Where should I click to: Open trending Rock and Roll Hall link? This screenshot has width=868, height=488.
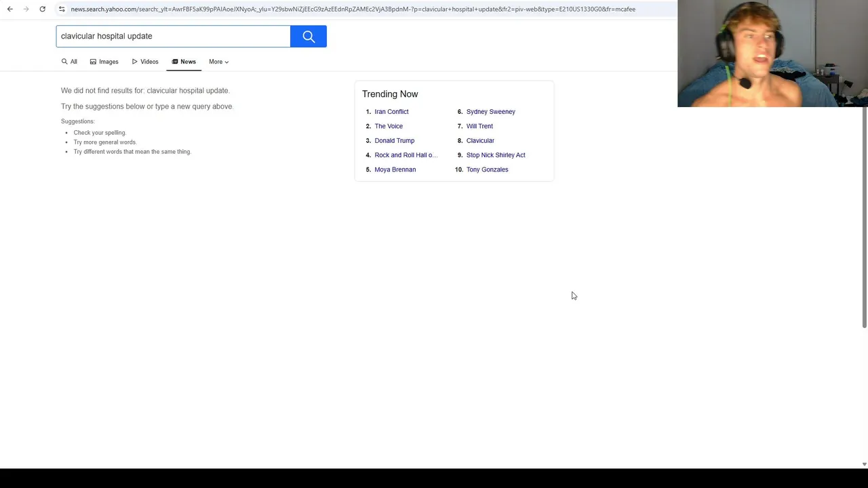click(406, 155)
